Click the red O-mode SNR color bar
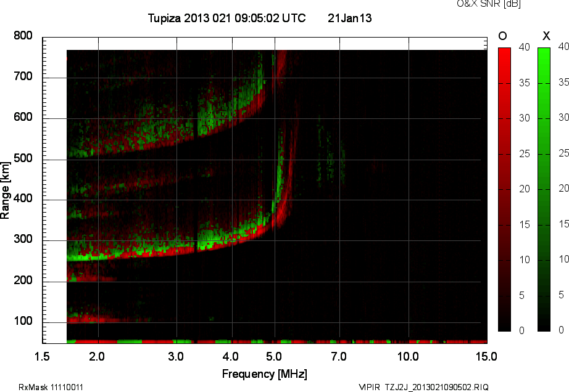This screenshot has width=569, height=392. (504, 189)
